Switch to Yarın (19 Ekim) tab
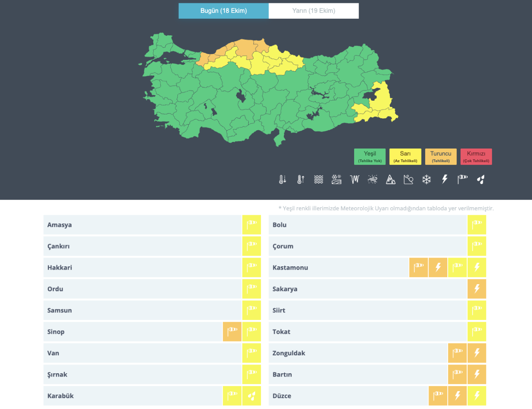532x409 pixels. pos(314,11)
